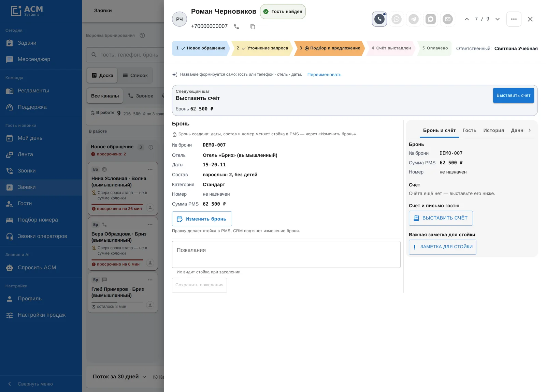Open Нина Условная card options menu

click(150, 169)
